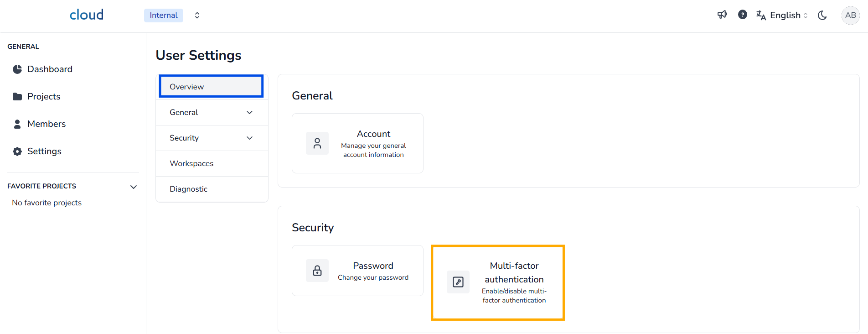Click the announcements megaphone icon
868x334 pixels.
tap(722, 15)
